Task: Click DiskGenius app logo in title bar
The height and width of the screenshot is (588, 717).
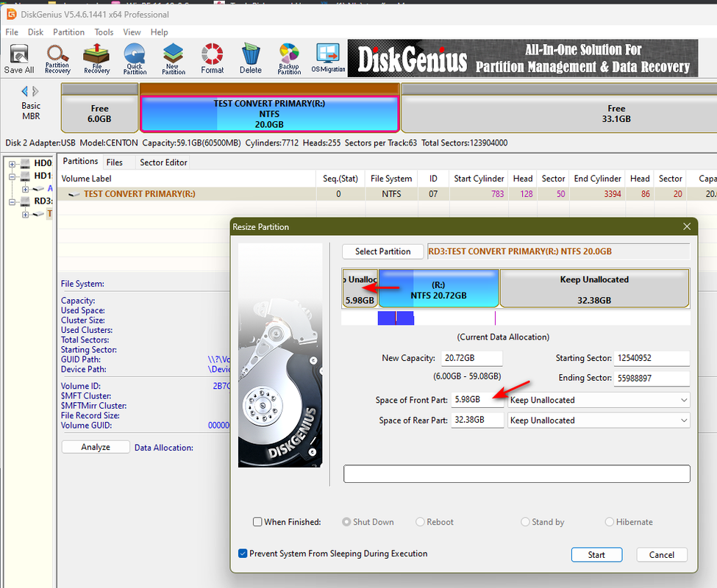Action: click(11, 14)
